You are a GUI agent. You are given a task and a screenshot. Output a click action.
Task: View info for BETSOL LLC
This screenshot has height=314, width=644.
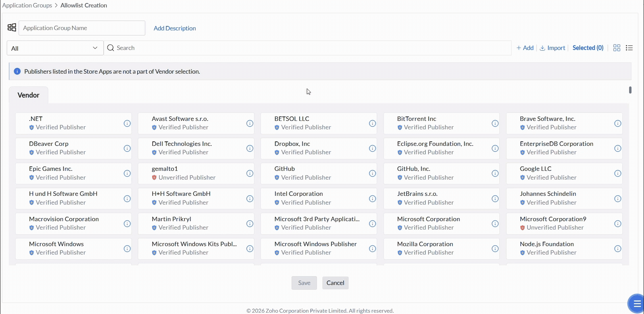372,123
